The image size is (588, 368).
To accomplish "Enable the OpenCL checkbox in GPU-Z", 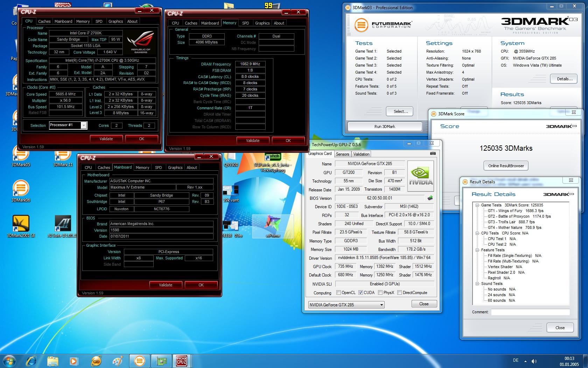I will pos(338,293).
